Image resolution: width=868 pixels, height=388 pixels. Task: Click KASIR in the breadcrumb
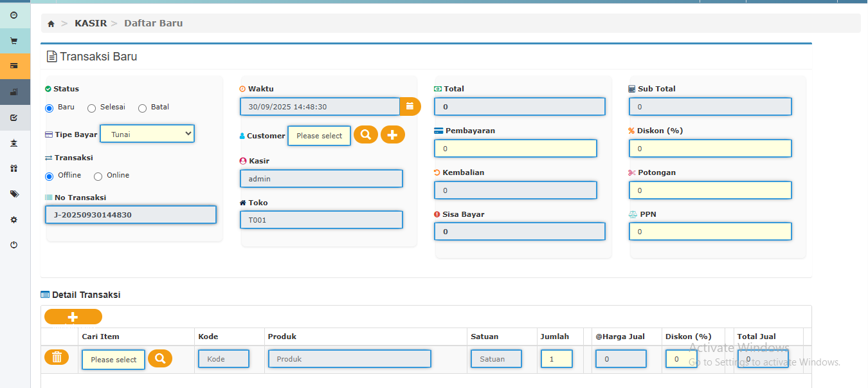pos(91,23)
